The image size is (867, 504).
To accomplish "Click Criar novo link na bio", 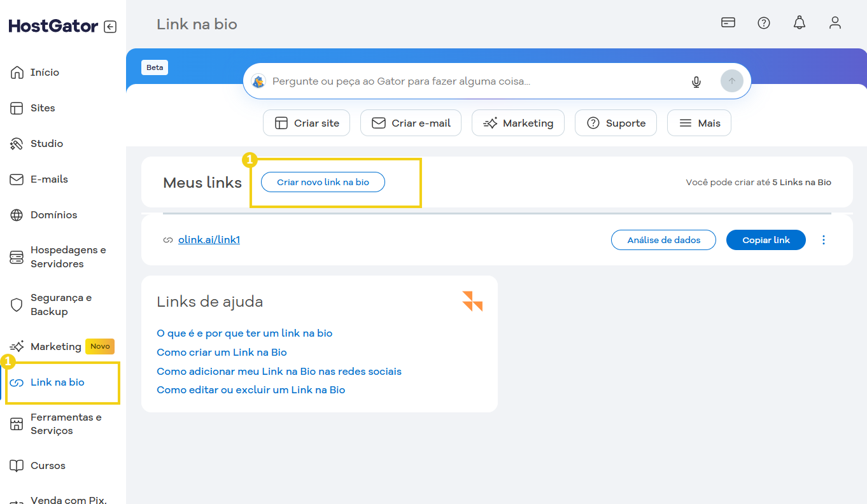I will pyautogui.click(x=323, y=182).
